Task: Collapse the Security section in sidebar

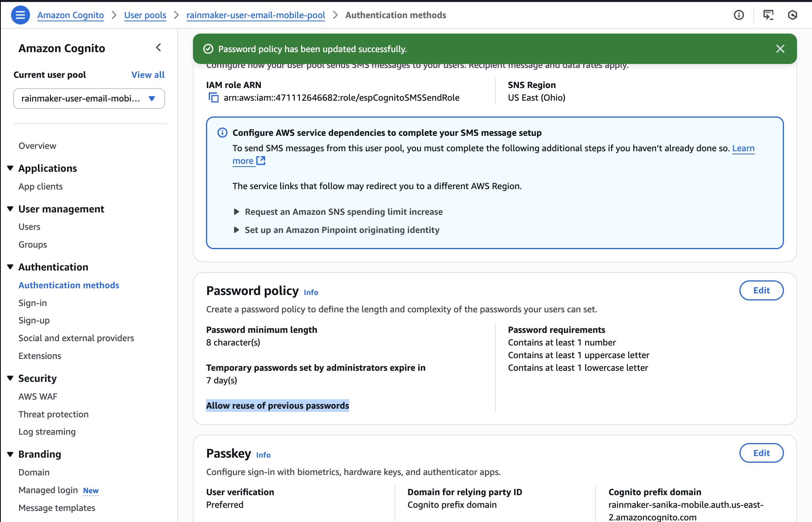Action: (10, 378)
